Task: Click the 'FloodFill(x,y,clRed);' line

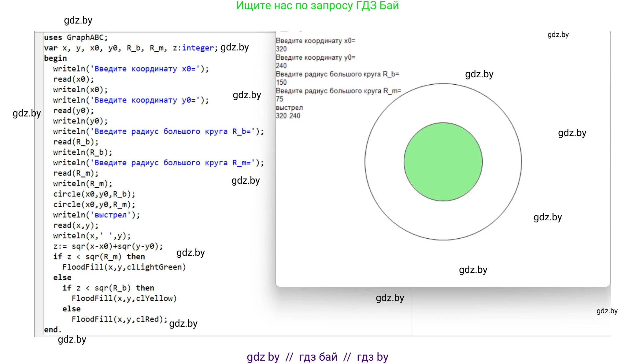Action: (119, 319)
